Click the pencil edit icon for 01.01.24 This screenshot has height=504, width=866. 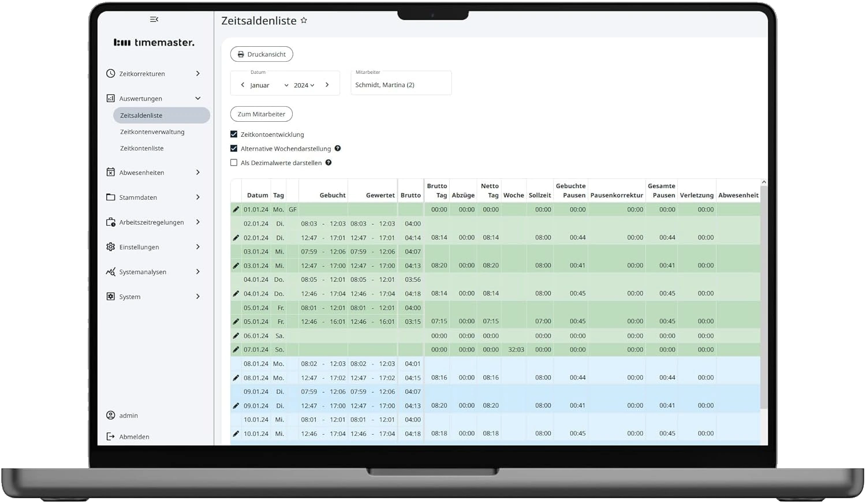(x=236, y=210)
